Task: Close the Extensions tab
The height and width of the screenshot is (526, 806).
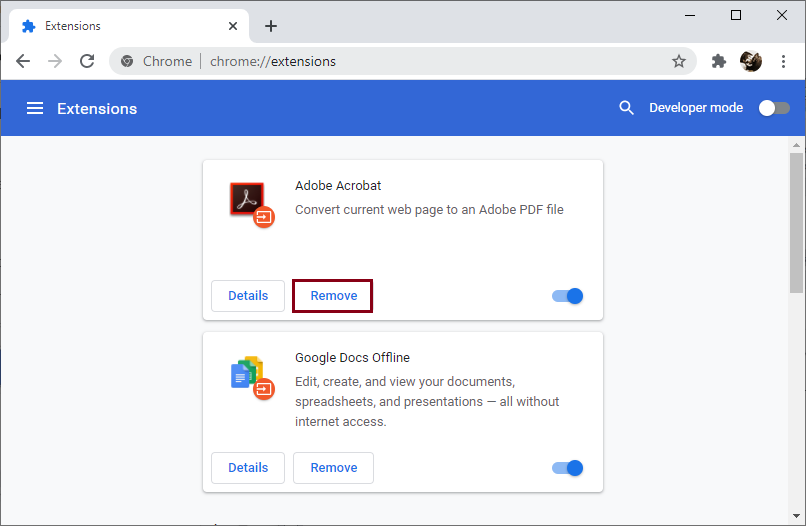Action: 233,26
